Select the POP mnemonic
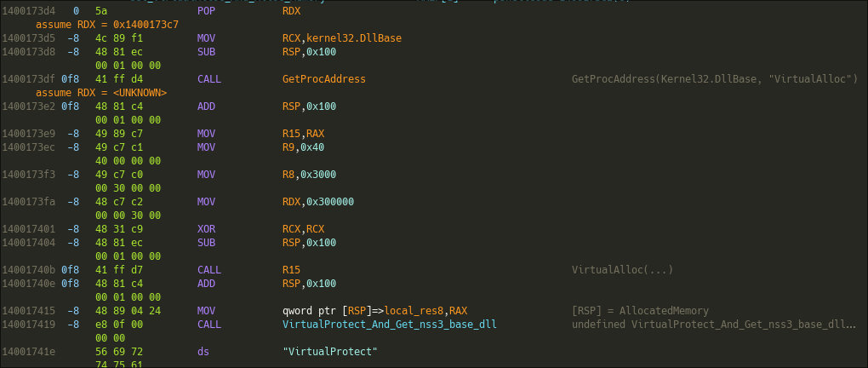This screenshot has height=368, width=868. tap(206, 11)
